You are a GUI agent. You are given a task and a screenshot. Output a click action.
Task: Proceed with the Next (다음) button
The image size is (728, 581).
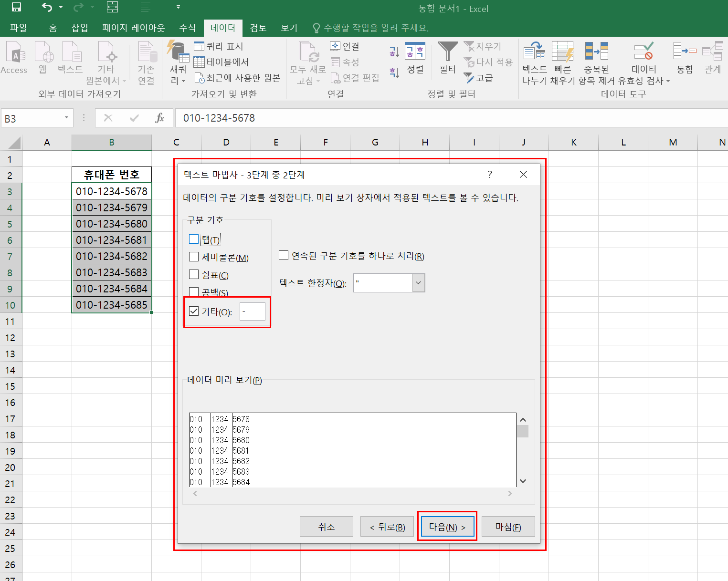(447, 527)
